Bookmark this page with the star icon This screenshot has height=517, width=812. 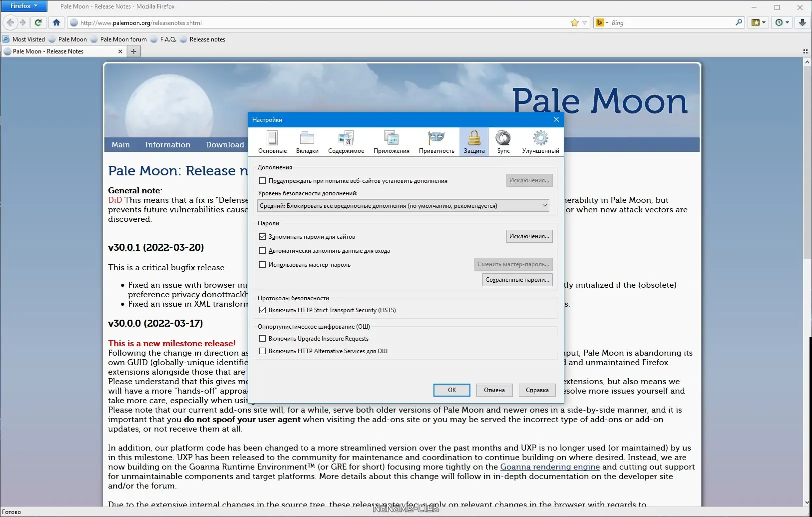(x=575, y=22)
